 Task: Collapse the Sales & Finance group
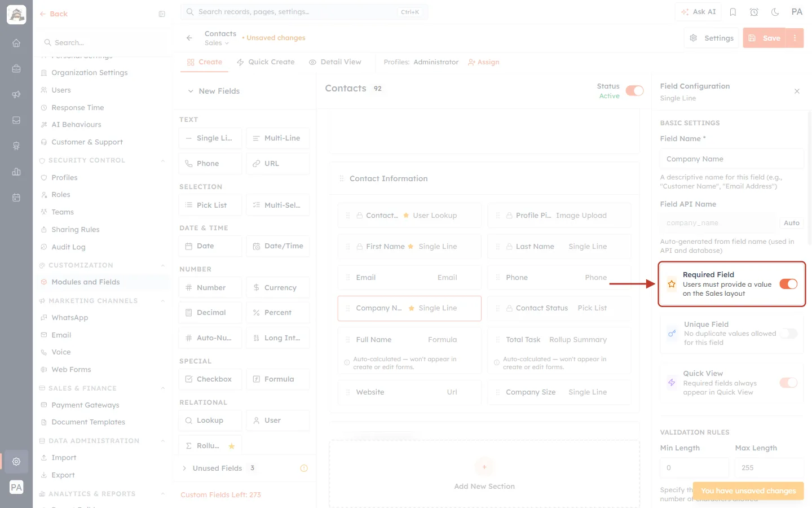pyautogui.click(x=162, y=388)
